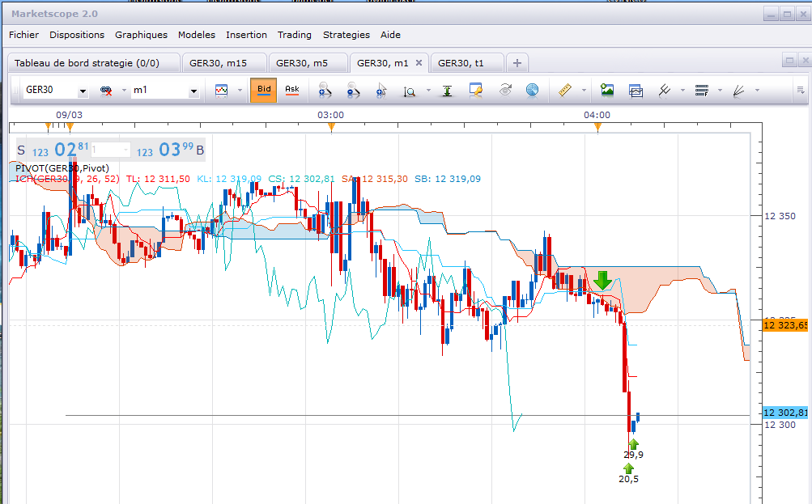This screenshot has height=504, width=812.
Task: Open vertical scale zoom dropdown arrow
Action: point(428,91)
